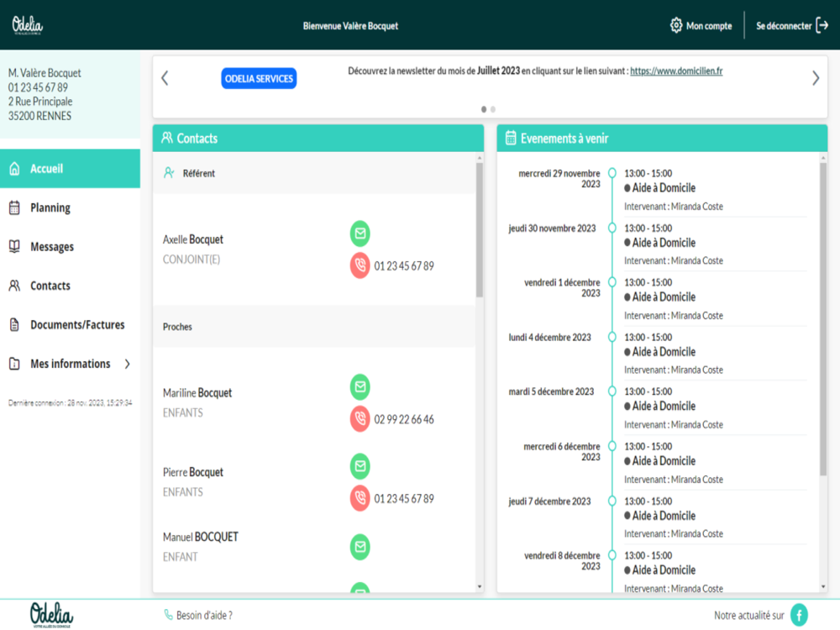Click the Odelia logo in header
The width and height of the screenshot is (840, 630).
tap(28, 25)
